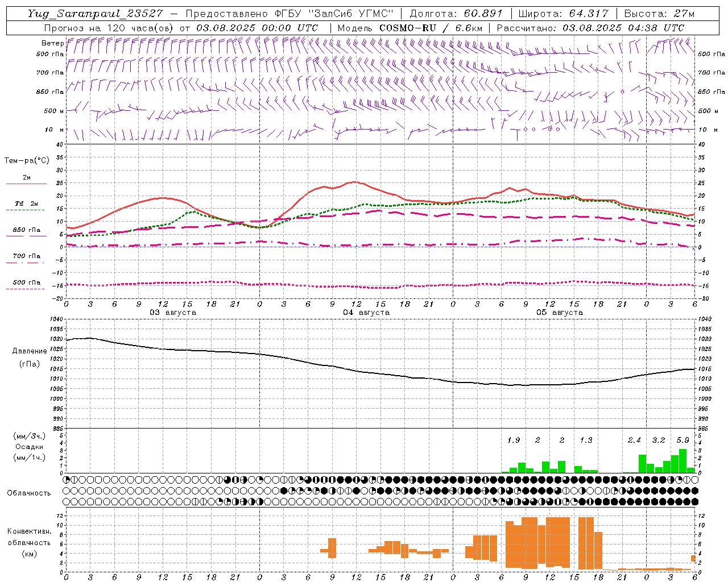
Task: Click the '05 августа' date label
Action: [560, 313]
